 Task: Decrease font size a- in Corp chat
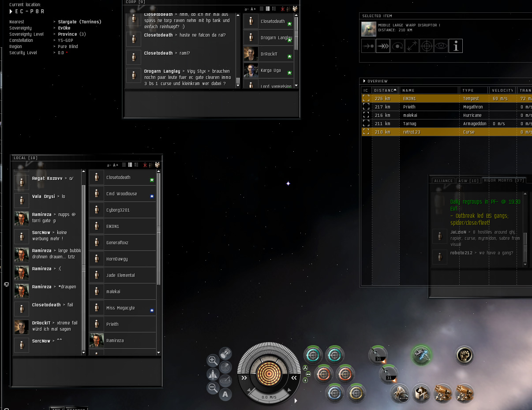click(x=247, y=9)
